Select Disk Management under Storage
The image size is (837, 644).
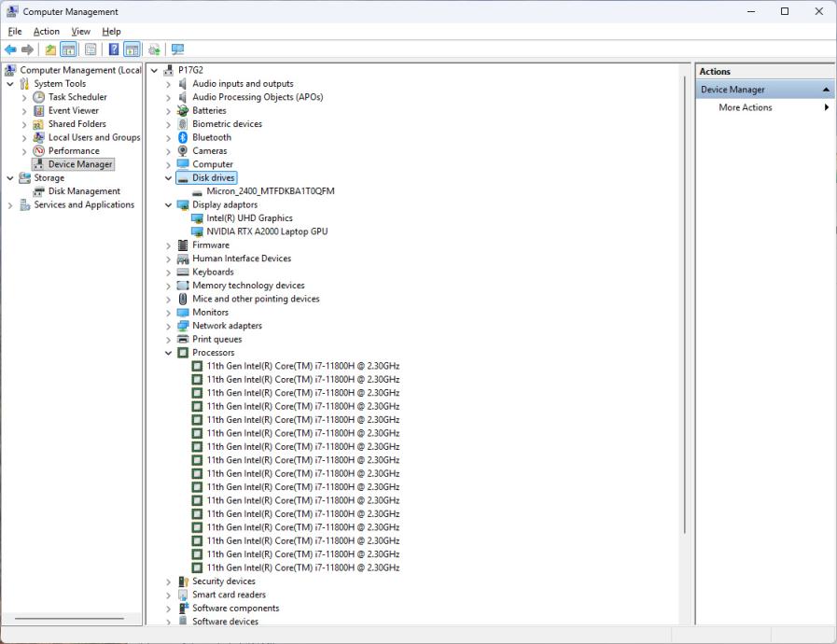click(84, 191)
